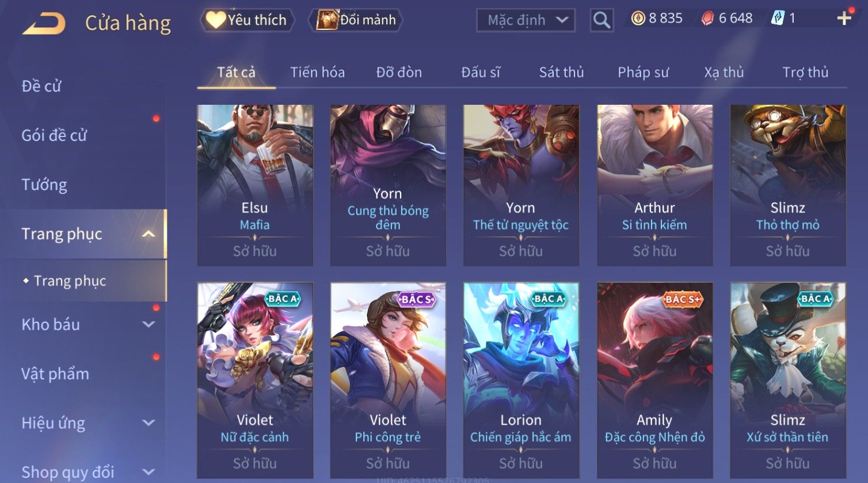Open the Mặc định sort dropdown

(526, 21)
